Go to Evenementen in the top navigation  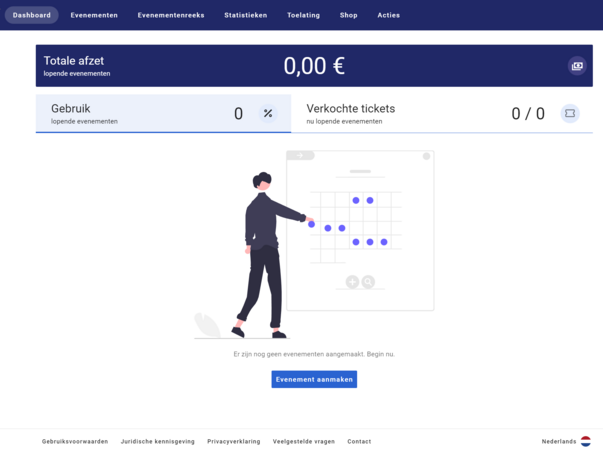pos(94,15)
